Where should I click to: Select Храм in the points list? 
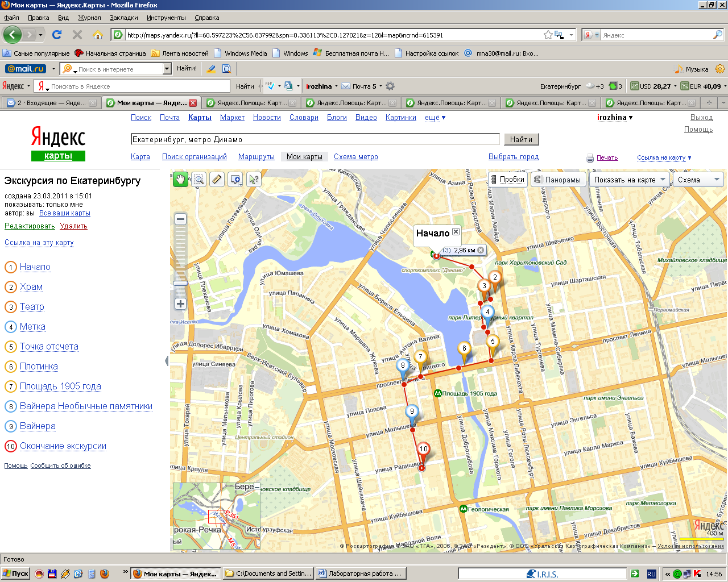pyautogui.click(x=31, y=287)
